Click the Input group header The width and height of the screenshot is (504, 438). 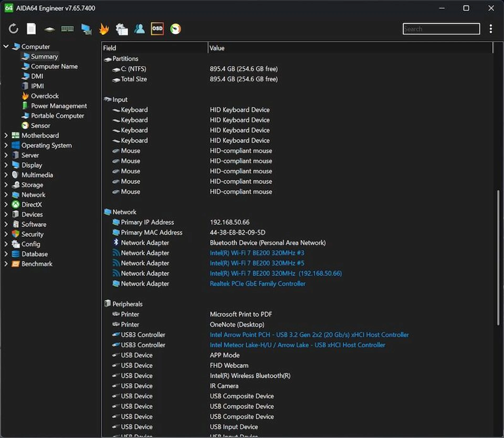click(x=115, y=100)
